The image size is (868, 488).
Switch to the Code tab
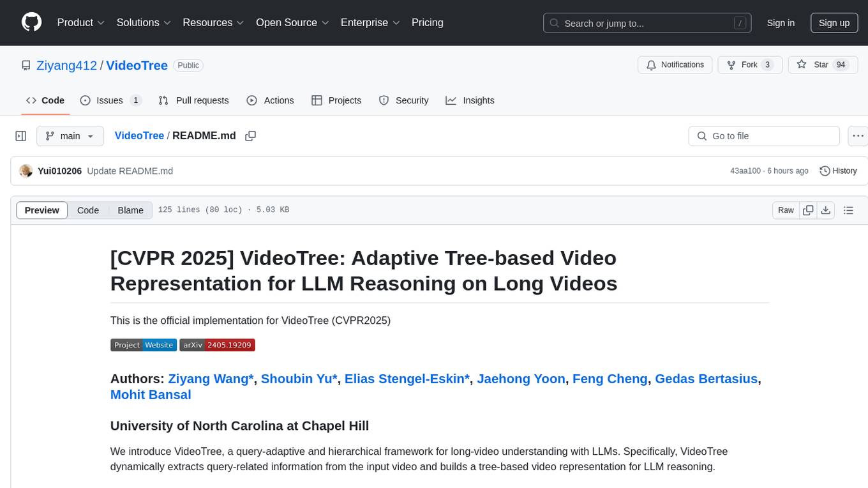(x=45, y=100)
